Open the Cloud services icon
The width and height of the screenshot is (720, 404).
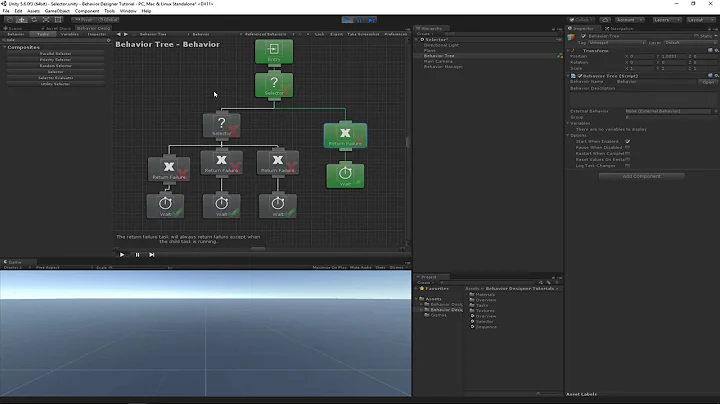[605, 20]
